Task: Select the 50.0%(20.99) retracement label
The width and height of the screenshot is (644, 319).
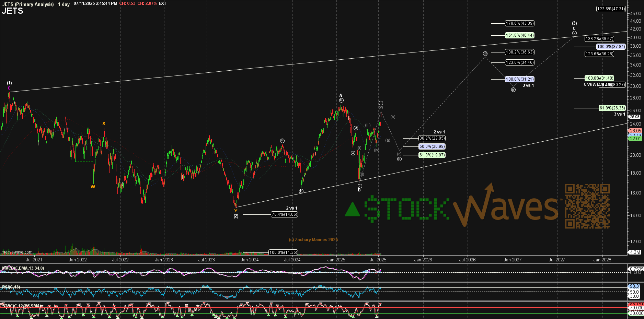Action: point(432,146)
